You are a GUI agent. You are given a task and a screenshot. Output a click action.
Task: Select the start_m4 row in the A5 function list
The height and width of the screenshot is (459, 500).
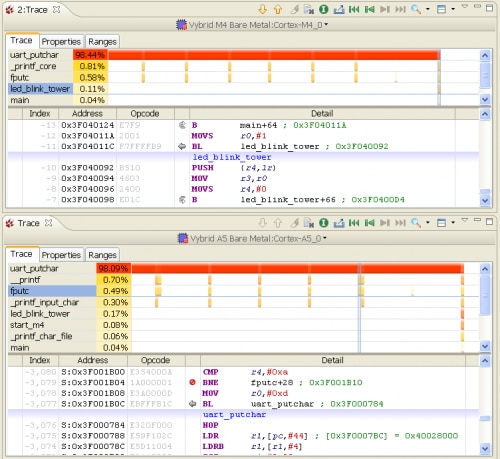[52, 325]
